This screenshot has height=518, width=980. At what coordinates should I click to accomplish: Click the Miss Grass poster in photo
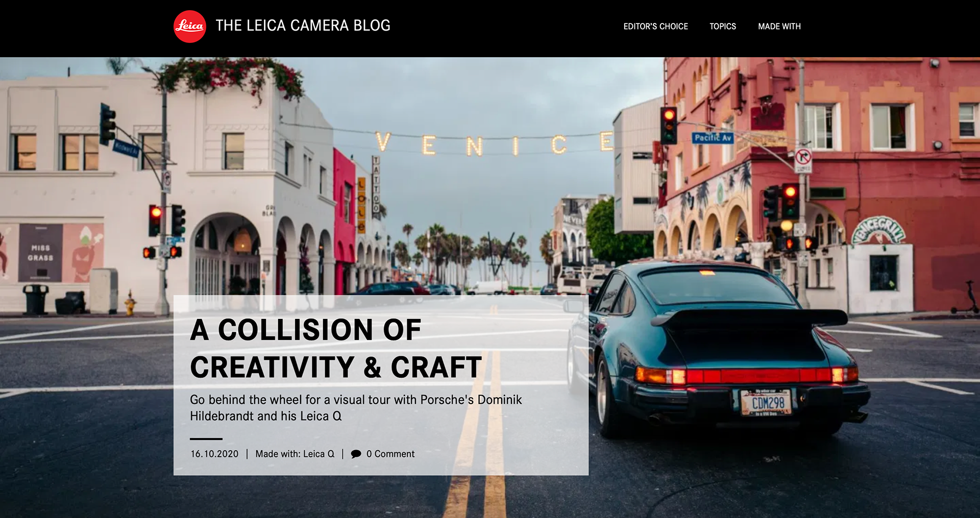[40, 253]
